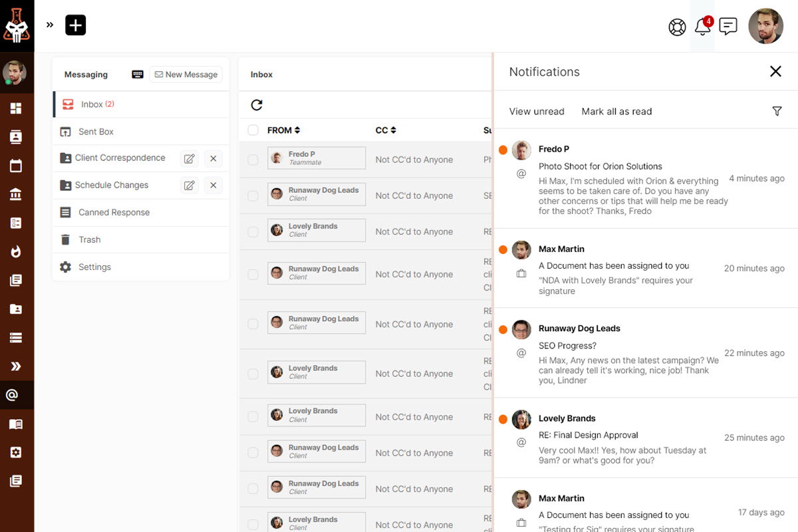The height and width of the screenshot is (532, 798).
Task: Open the flame sidebar icon
Action: pos(16,251)
